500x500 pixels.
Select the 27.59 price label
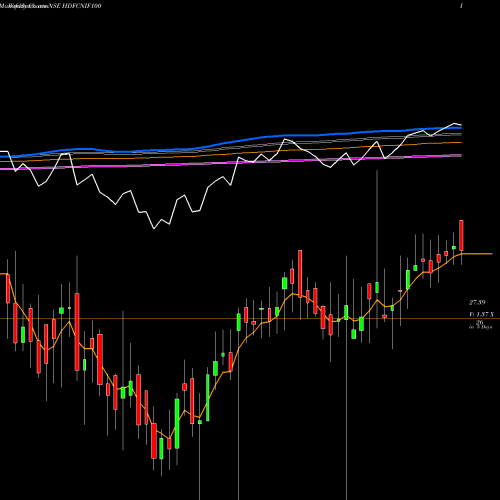477,302
